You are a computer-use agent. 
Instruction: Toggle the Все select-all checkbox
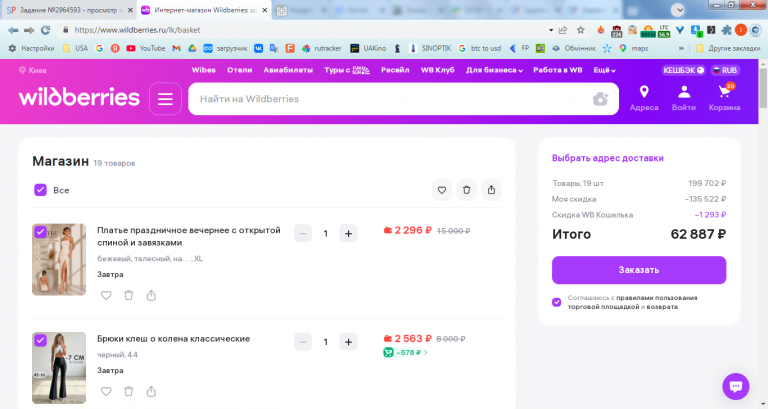coord(40,190)
